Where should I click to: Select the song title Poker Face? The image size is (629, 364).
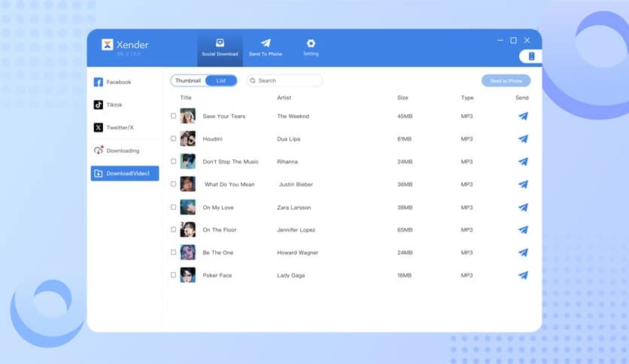coord(217,275)
